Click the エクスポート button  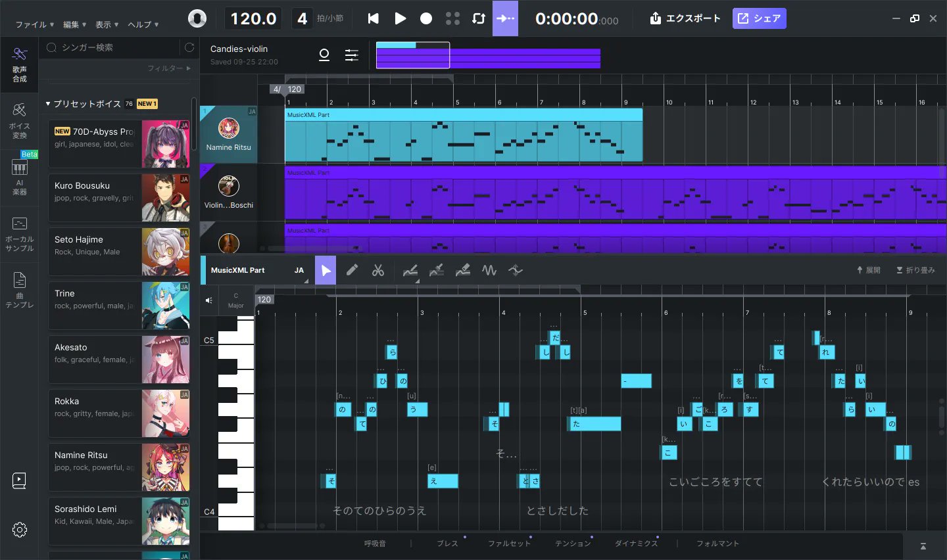685,18
